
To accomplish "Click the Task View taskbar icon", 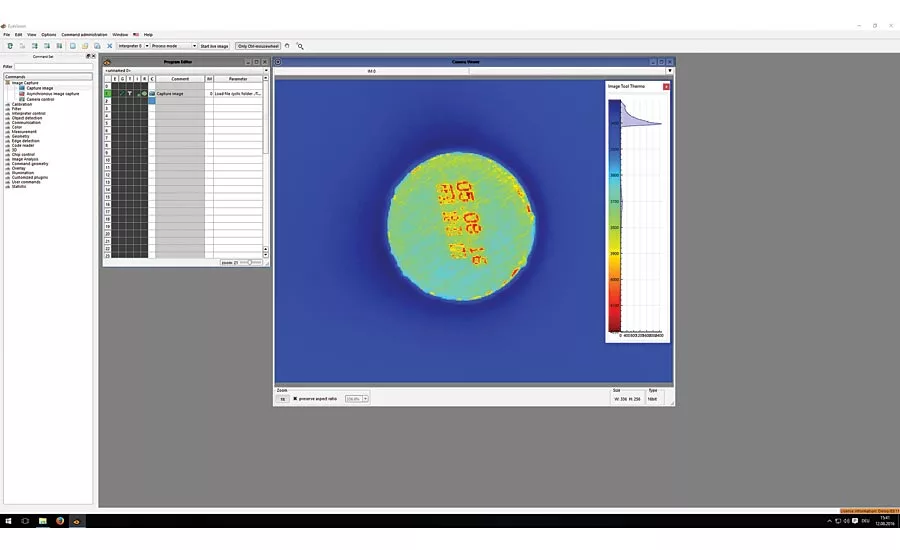I will tap(25, 521).
